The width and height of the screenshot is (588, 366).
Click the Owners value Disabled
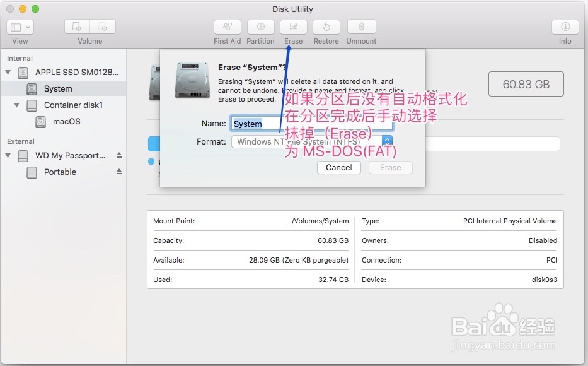click(543, 240)
